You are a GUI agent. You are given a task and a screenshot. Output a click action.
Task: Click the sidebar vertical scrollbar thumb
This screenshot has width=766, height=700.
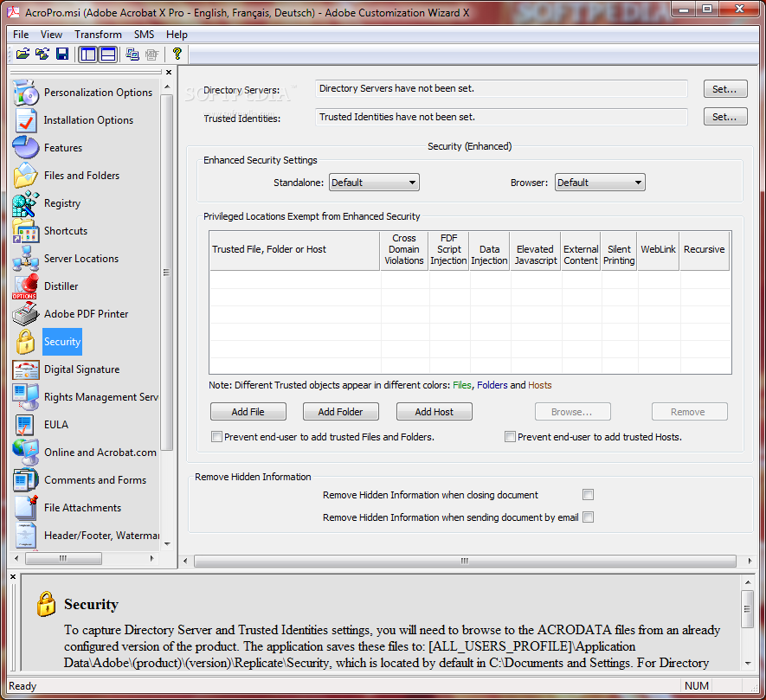pyautogui.click(x=167, y=272)
